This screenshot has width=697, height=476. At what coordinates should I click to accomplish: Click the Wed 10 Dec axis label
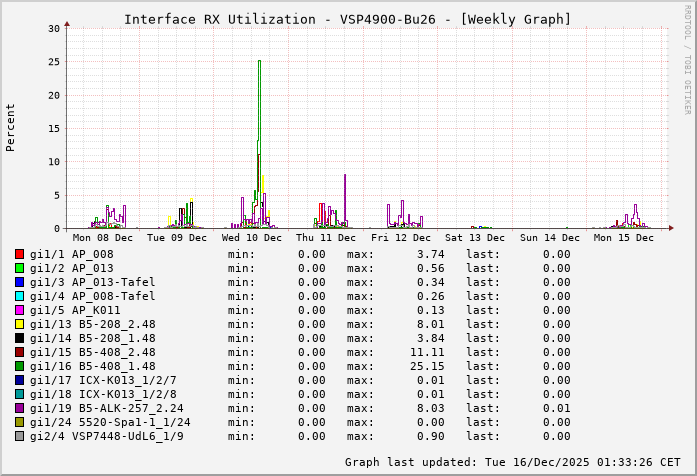coord(251,238)
